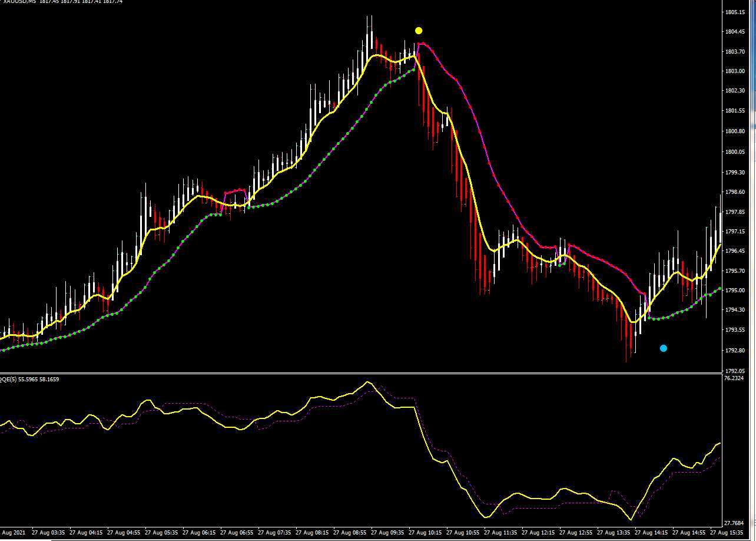Click the XAUUSD,M5 chart title text

coord(19,2)
